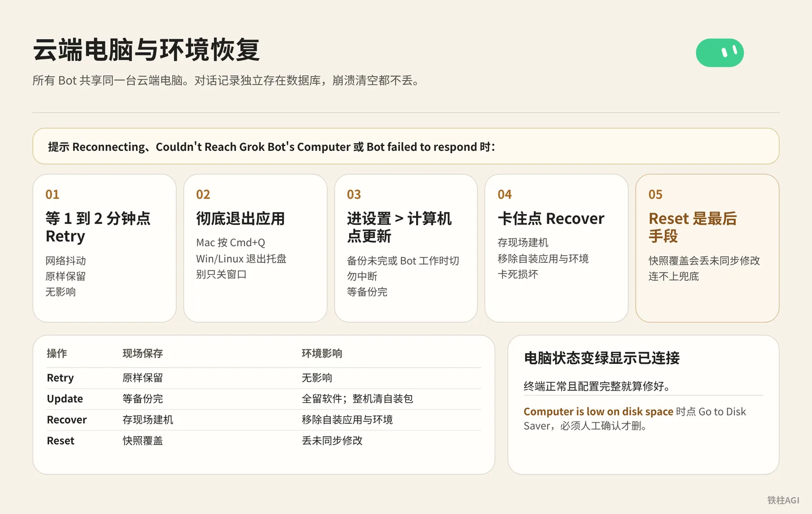Click 存现场建机 in card 04

(x=523, y=243)
